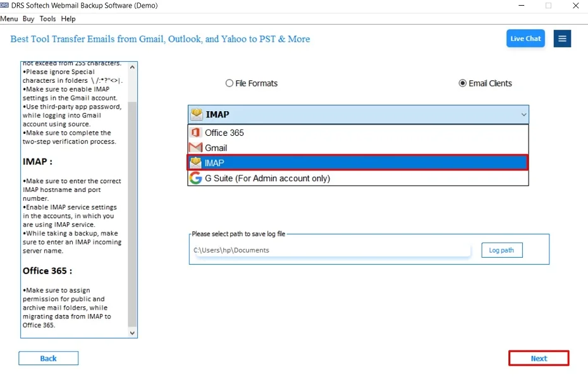Click the G Suite icon

[x=196, y=178]
